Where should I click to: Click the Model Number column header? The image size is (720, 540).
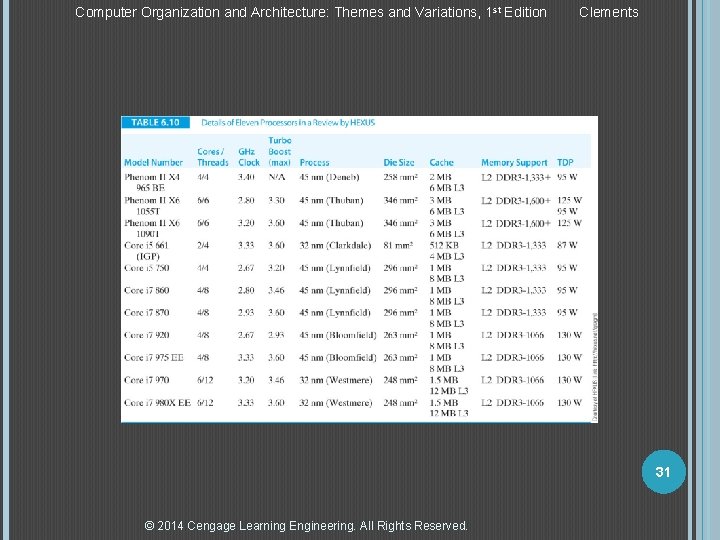click(x=153, y=163)
